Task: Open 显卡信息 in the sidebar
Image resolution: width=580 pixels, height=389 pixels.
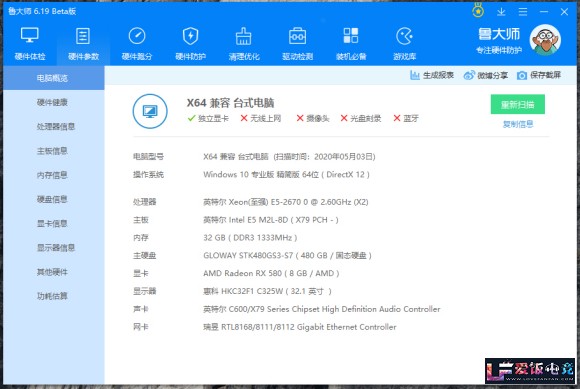Action: tap(52, 223)
